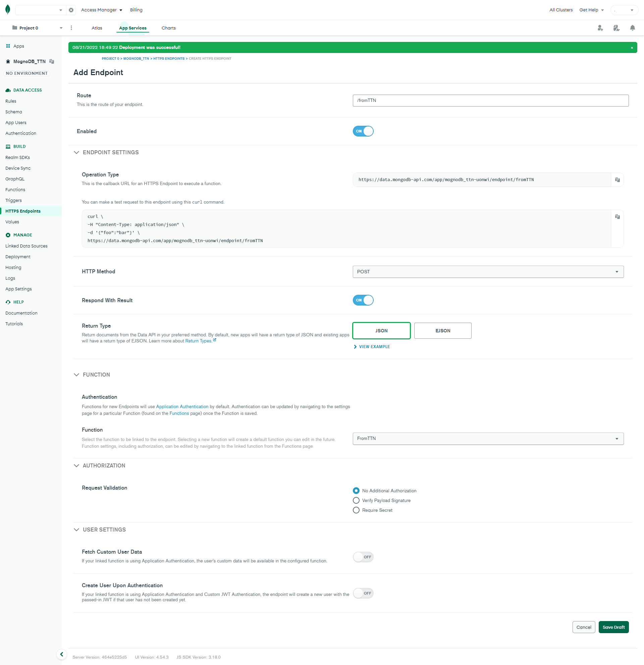
Task: Toggle Respond With Result switch
Action: pos(363,300)
